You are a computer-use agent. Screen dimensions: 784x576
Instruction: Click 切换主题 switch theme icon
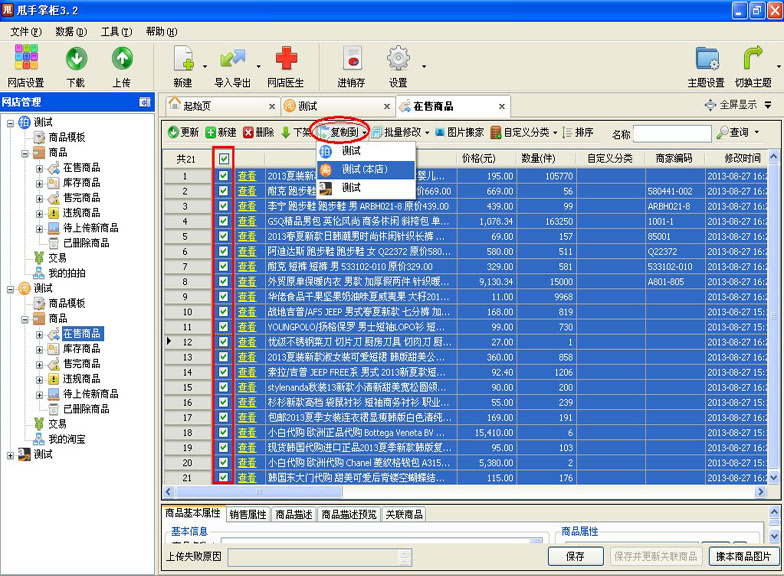pos(753,65)
